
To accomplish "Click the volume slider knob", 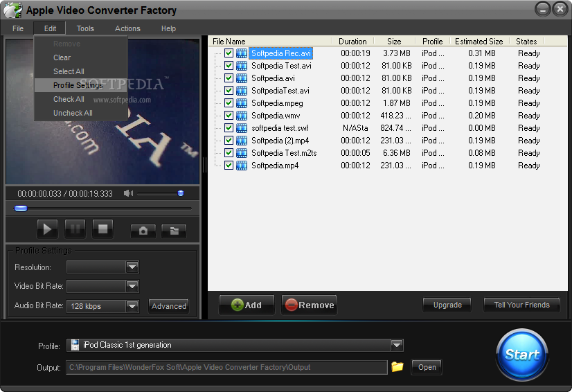I will point(181,193).
